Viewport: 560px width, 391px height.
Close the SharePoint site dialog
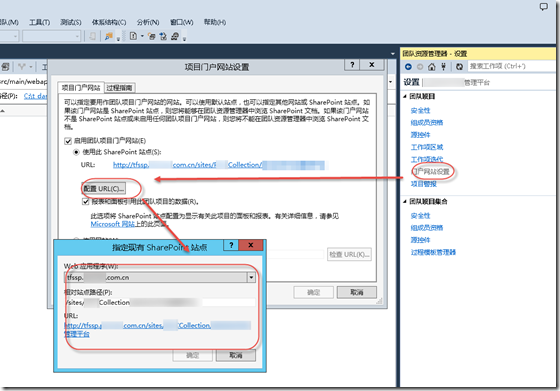click(x=251, y=245)
